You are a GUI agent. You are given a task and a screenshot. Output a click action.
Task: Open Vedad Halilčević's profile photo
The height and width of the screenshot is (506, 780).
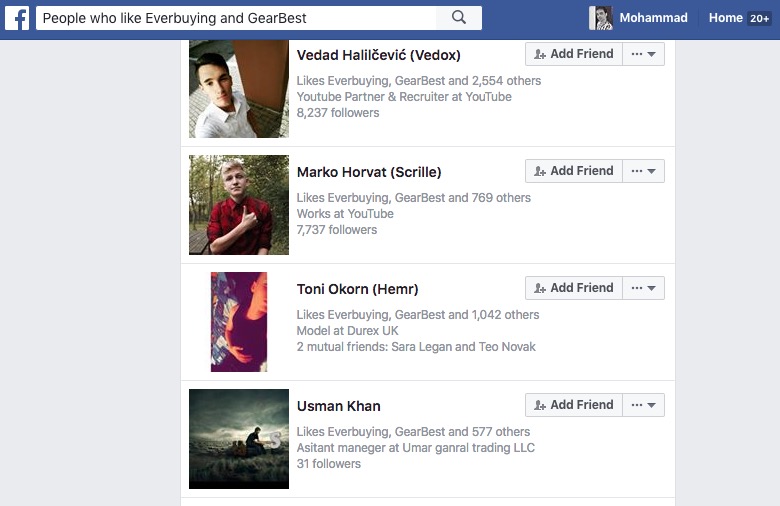[239, 89]
